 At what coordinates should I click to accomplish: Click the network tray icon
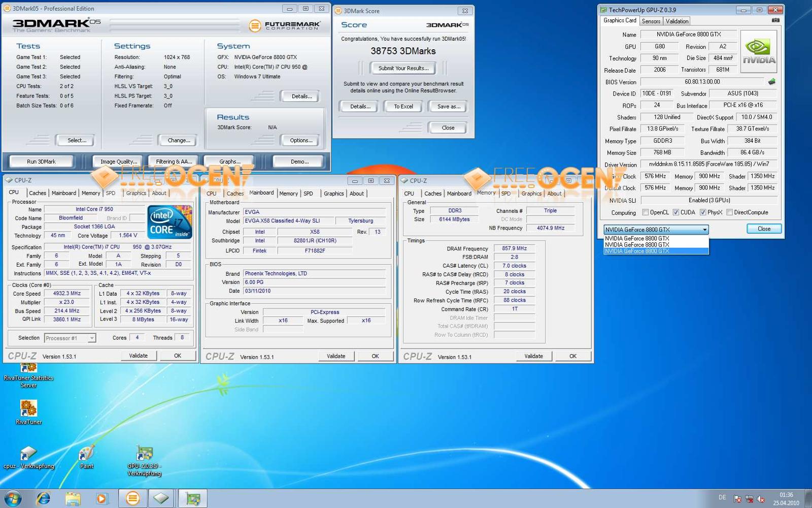coord(749,499)
